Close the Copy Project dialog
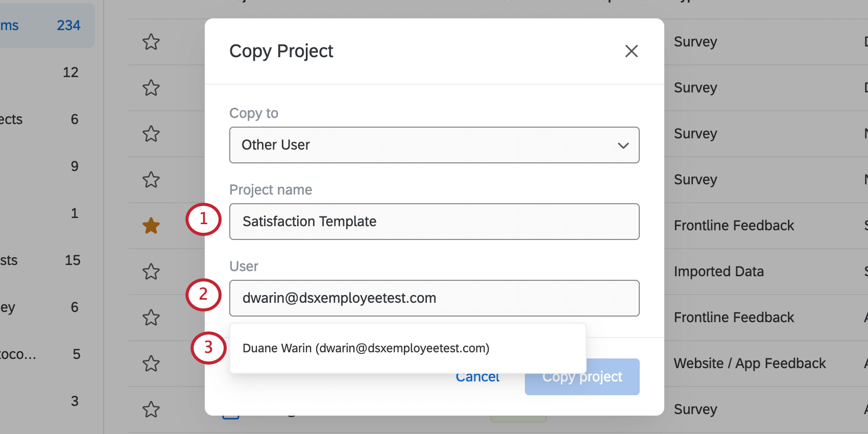This screenshot has height=434, width=868. point(631,51)
